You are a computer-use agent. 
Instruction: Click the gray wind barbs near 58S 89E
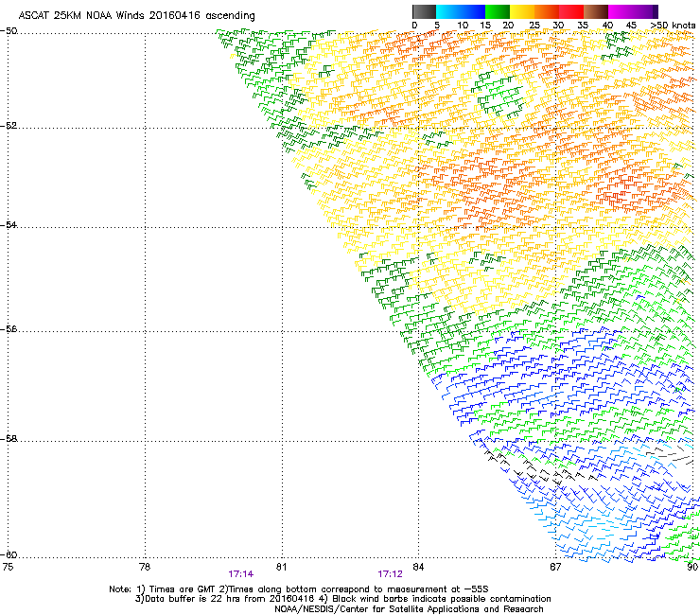click(x=670, y=455)
